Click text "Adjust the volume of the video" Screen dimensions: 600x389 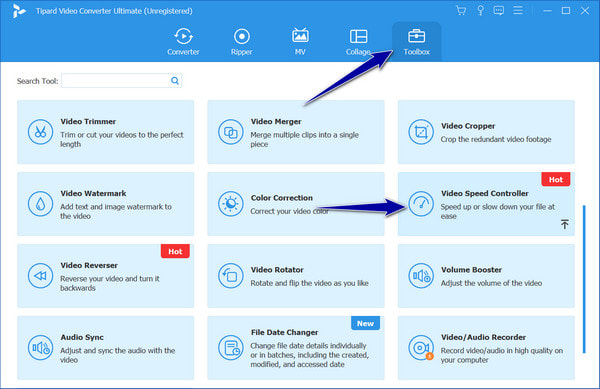pos(491,283)
